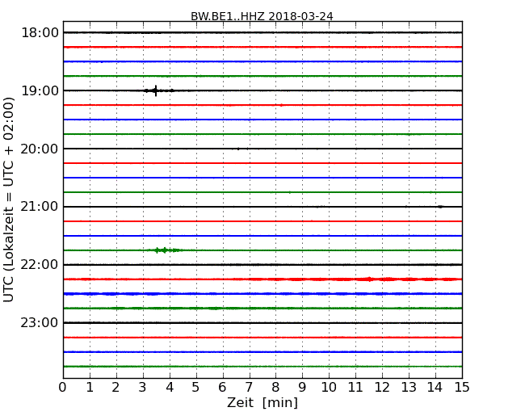Click the red burst near minute 11.5
The width and height of the screenshot is (525, 420).
point(370,279)
